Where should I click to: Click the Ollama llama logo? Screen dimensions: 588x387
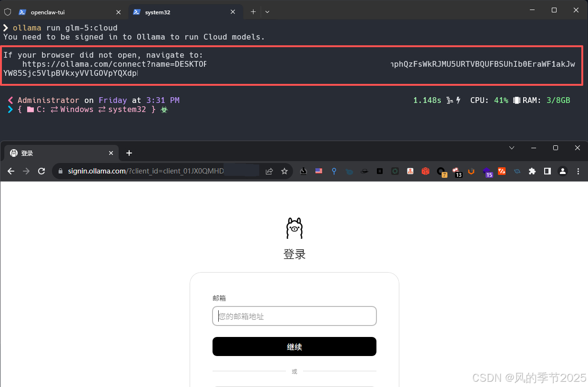click(x=294, y=228)
